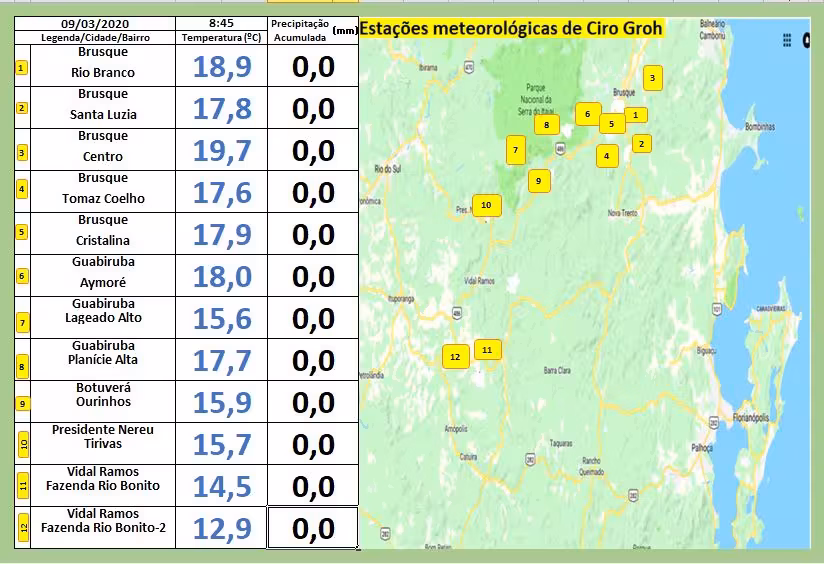Select the Temperatura (ºC) header cell
This screenshot has width=824, height=564.
pyautogui.click(x=221, y=37)
